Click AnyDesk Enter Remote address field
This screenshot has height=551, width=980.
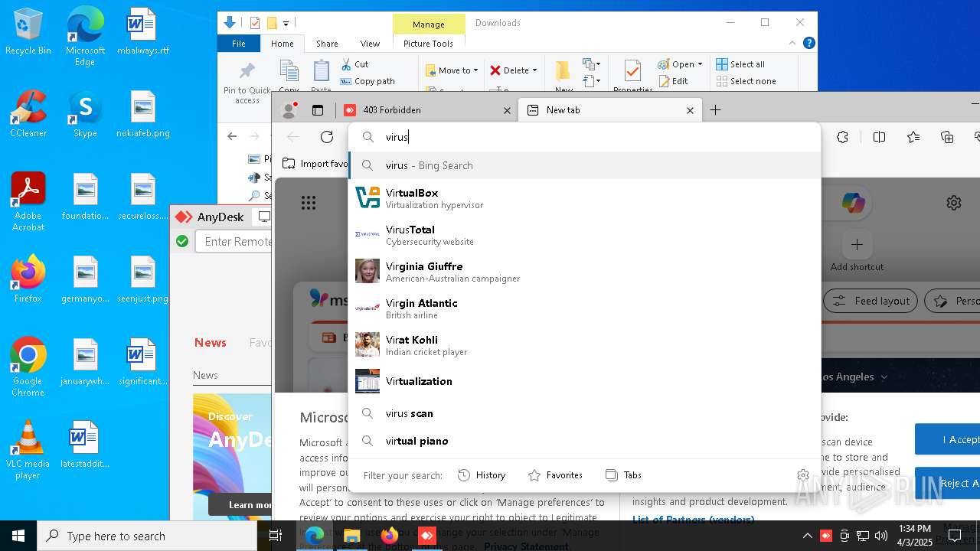[x=234, y=241]
